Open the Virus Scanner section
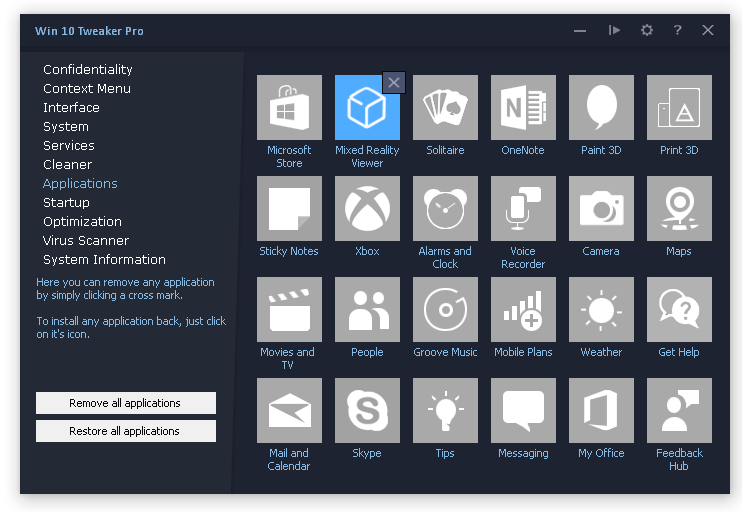 coord(86,241)
